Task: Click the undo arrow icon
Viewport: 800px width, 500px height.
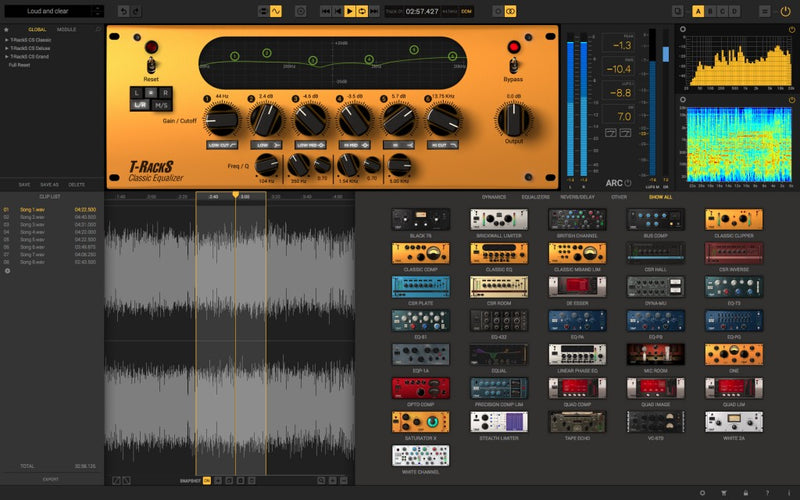Action: click(x=123, y=11)
